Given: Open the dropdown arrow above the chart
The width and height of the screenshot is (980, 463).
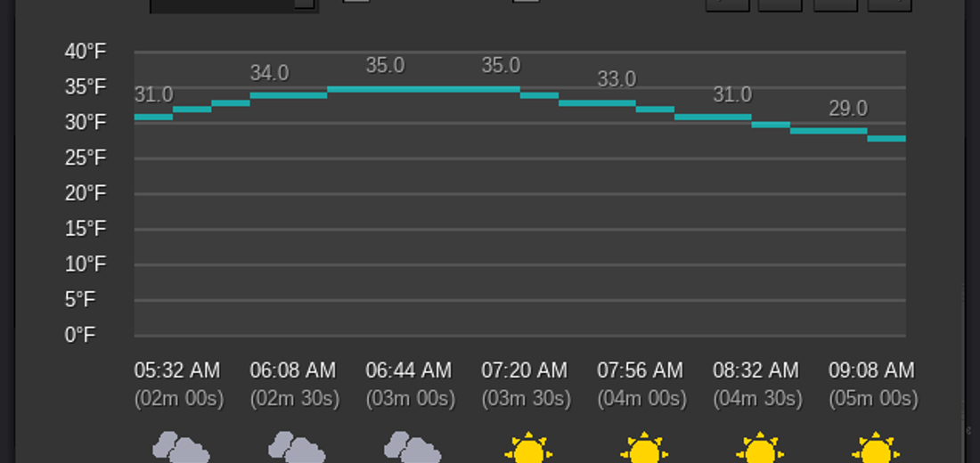Looking at the screenshot, I should point(304,3).
